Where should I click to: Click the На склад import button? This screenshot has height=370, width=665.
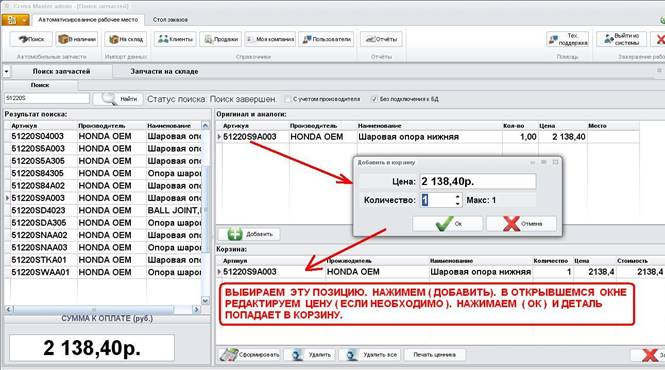[x=126, y=39]
